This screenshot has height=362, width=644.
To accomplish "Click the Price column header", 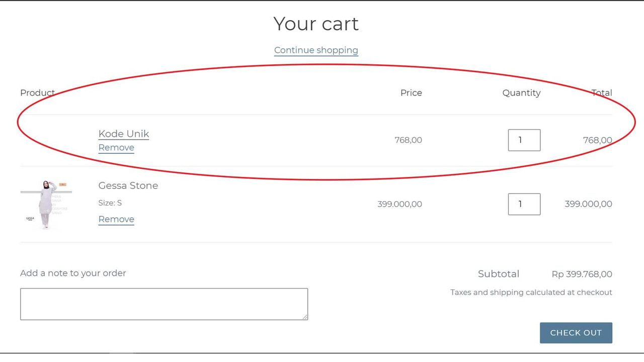I will pos(411,93).
